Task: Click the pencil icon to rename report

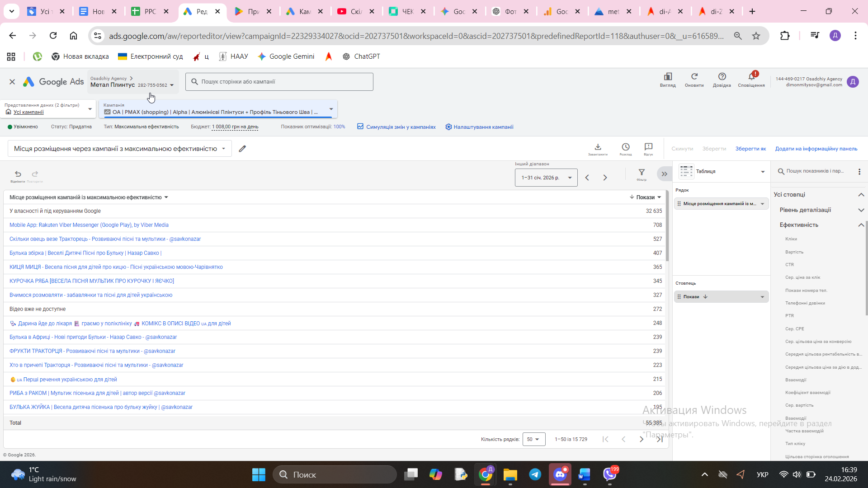Action: tap(242, 149)
